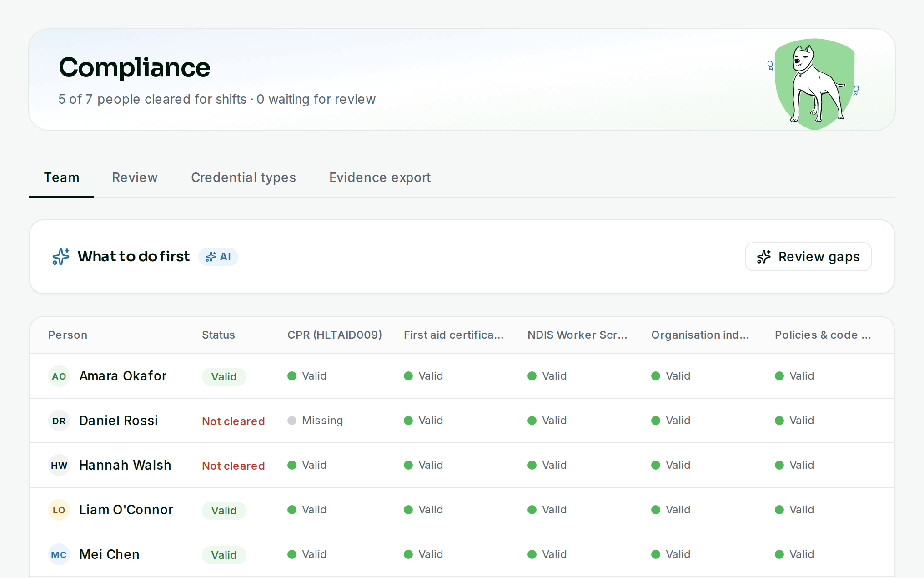Viewport: 924px width, 578px height.
Task: Click the CPR (HLTAID009) column header
Action: [335, 335]
